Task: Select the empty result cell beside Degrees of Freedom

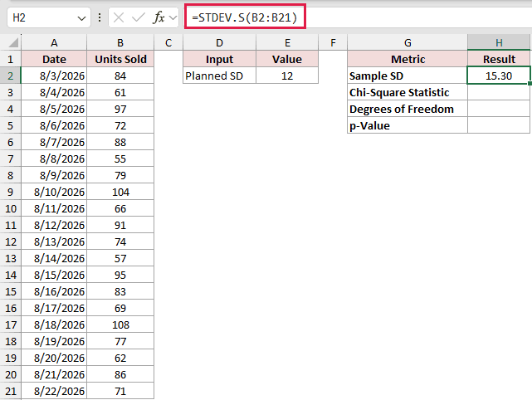Action: [499, 109]
